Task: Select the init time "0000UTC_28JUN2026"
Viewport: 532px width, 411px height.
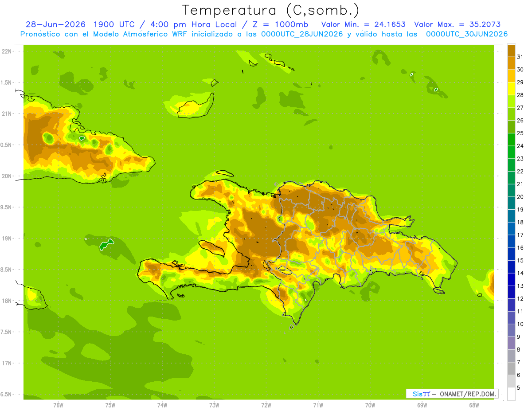Action: tap(302, 34)
